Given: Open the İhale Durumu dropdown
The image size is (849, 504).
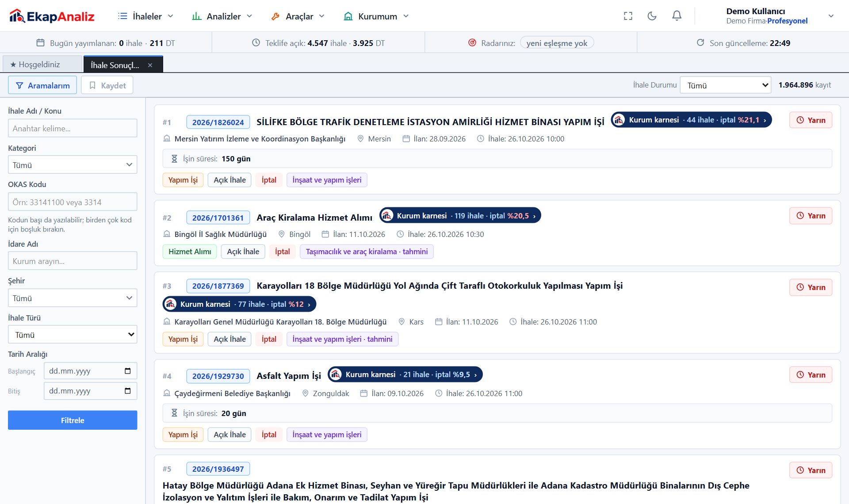Looking at the screenshot, I should [x=725, y=85].
